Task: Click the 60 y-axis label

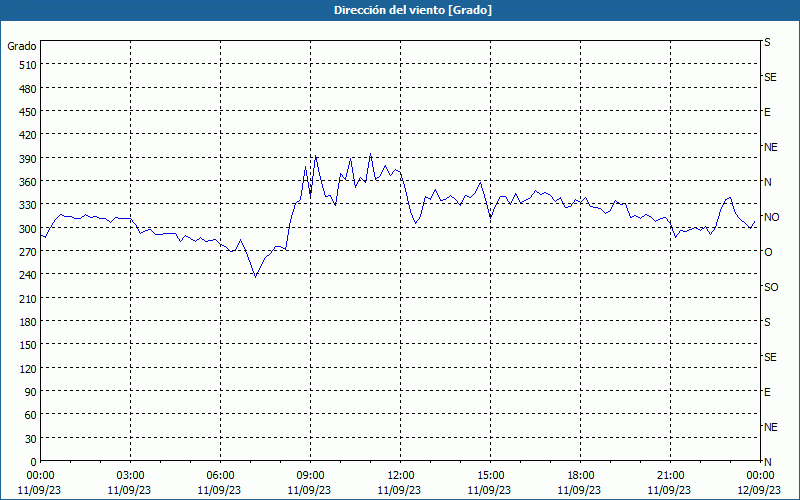Action: coord(31,415)
